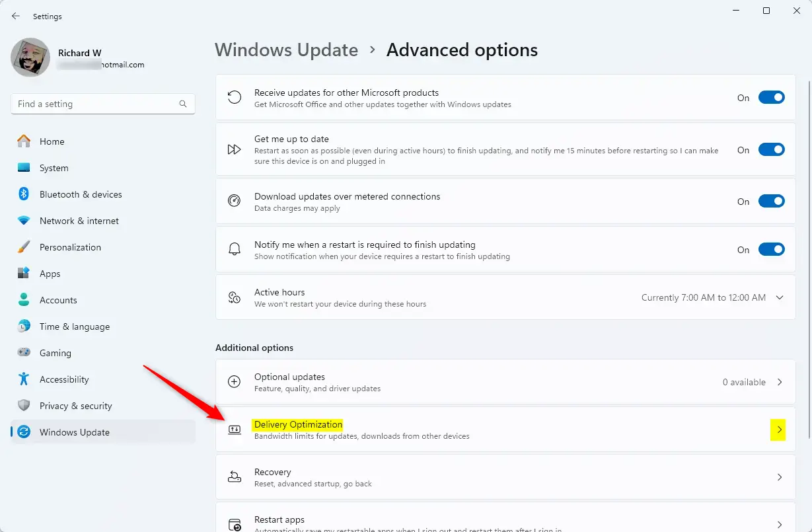Switch off Notify me when restart required
The width and height of the screenshot is (812, 532).
pyautogui.click(x=771, y=249)
